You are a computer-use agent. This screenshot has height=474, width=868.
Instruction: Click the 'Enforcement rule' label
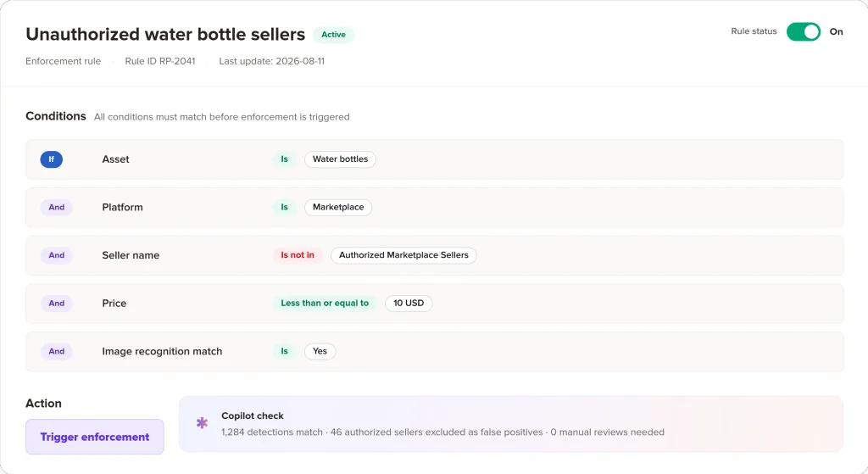(63, 61)
